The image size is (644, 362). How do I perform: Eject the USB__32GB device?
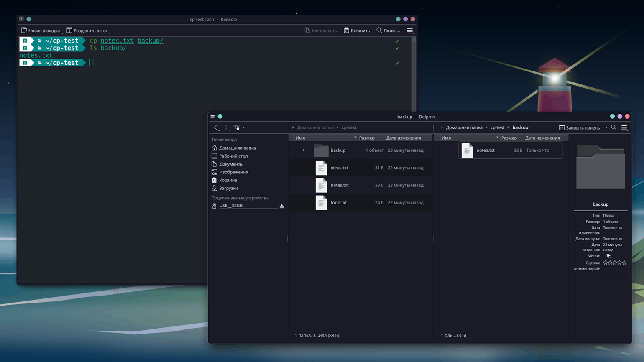[281, 206]
